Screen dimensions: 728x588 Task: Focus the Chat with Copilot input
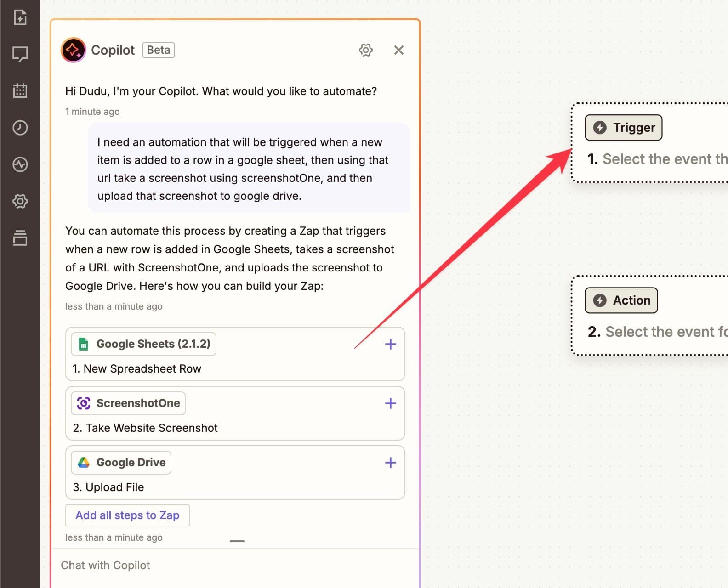pyautogui.click(x=235, y=565)
